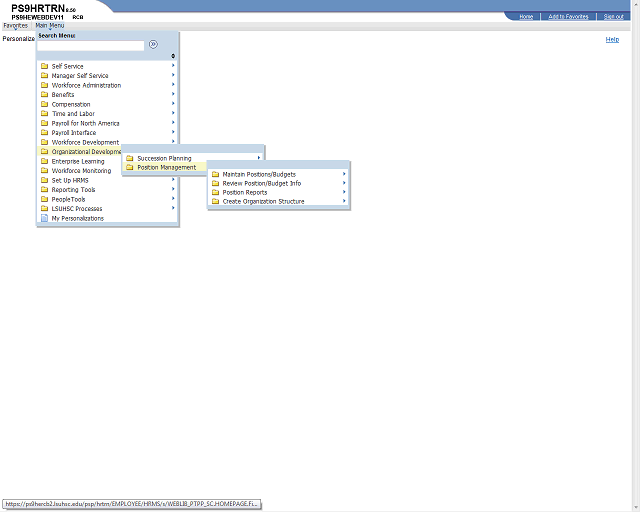Click the Sign out link
Image resolution: width=640 pixels, height=512 pixels.
tap(613, 16)
